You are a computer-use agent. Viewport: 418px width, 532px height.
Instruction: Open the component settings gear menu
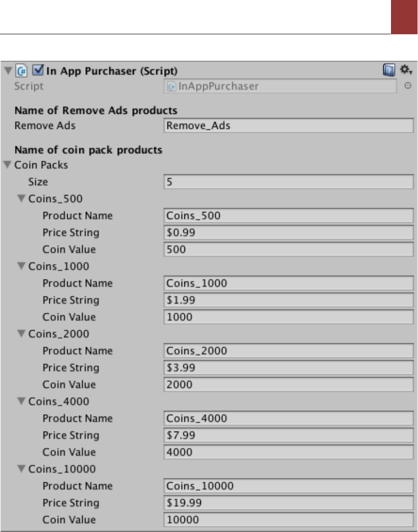pyautogui.click(x=405, y=71)
